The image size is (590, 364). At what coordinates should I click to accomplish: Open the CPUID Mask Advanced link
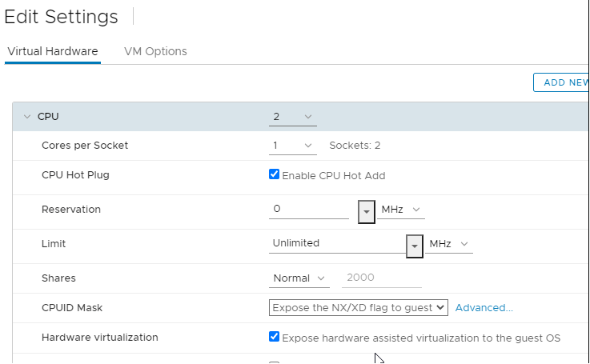pyautogui.click(x=484, y=307)
